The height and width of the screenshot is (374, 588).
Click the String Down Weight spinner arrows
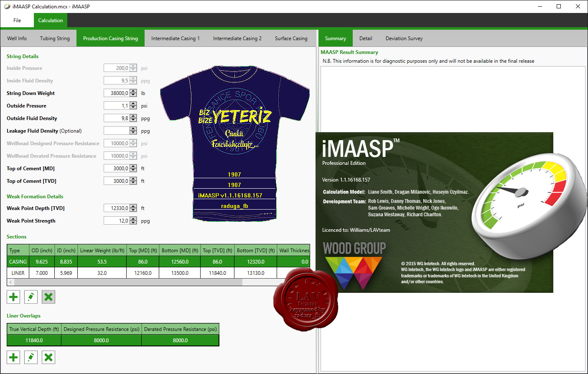click(133, 93)
